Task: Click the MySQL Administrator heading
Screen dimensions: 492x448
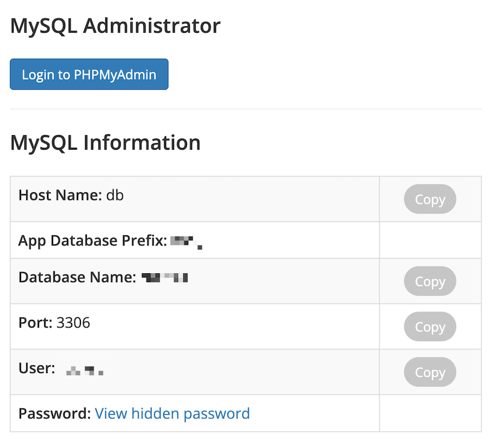Action: pyautogui.click(x=115, y=26)
